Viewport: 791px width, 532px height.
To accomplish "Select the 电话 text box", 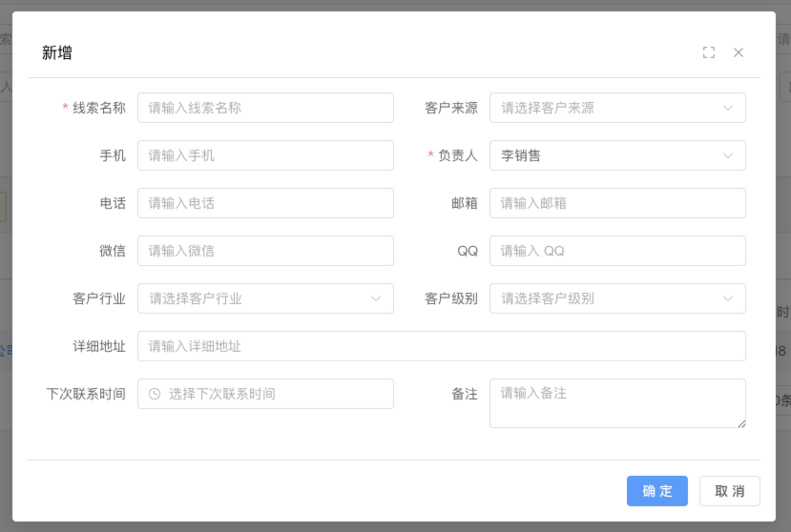I will pyautogui.click(x=265, y=203).
